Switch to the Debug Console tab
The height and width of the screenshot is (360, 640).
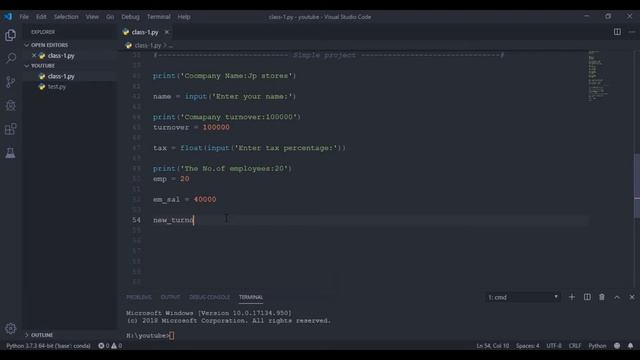(209, 297)
